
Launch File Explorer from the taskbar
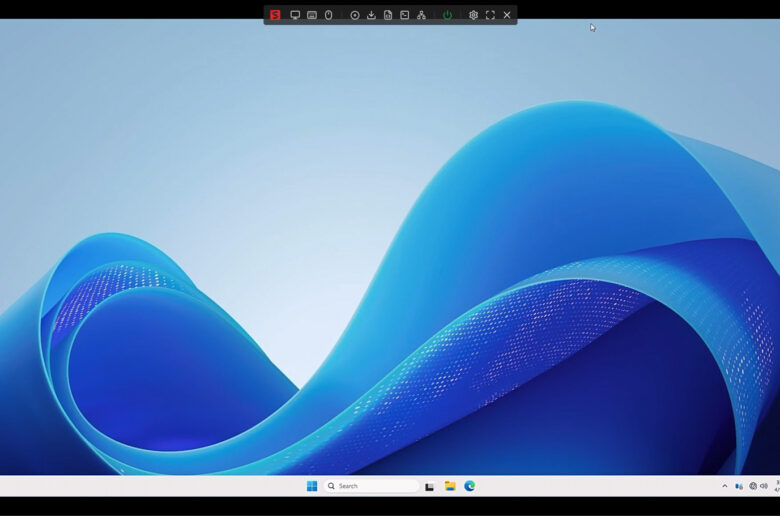point(450,486)
